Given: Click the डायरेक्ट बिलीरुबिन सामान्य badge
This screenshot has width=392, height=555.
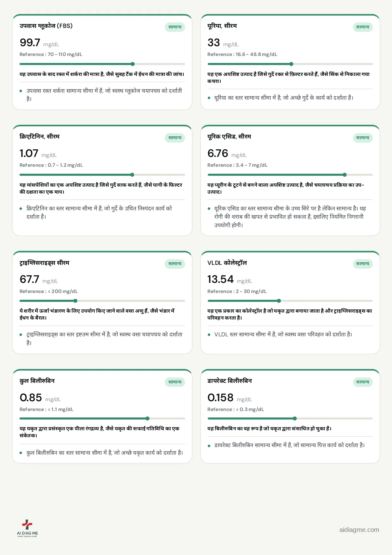Looking at the screenshot, I should [x=363, y=382].
